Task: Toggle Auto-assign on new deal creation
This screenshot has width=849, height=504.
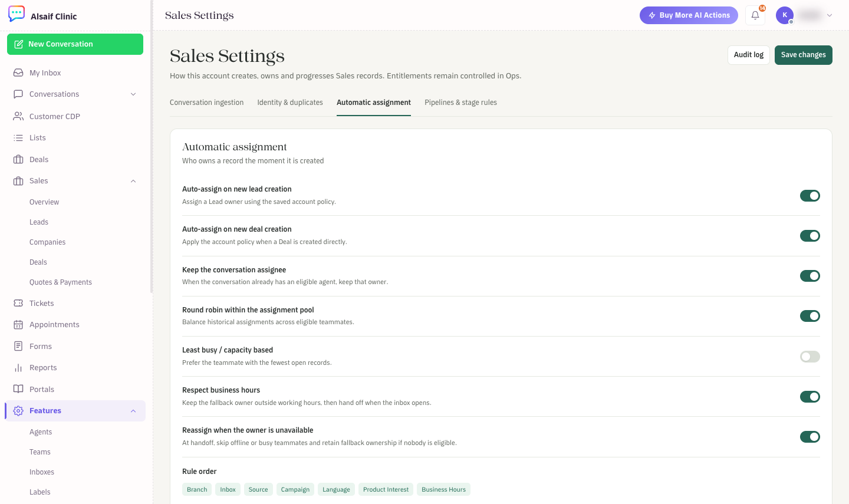Action: [x=810, y=236]
